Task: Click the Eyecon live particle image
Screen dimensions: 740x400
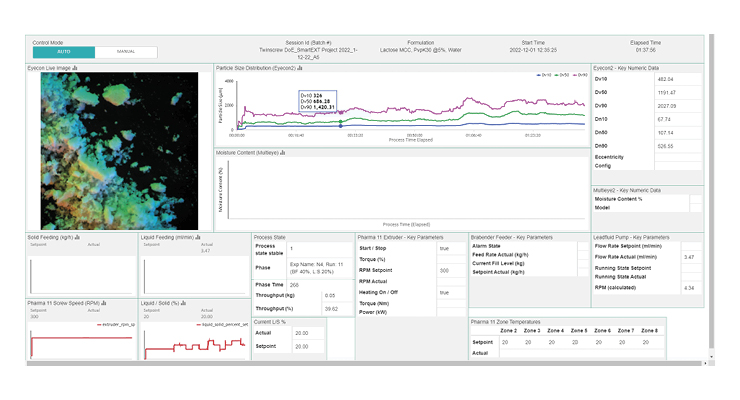Action: 117,150
